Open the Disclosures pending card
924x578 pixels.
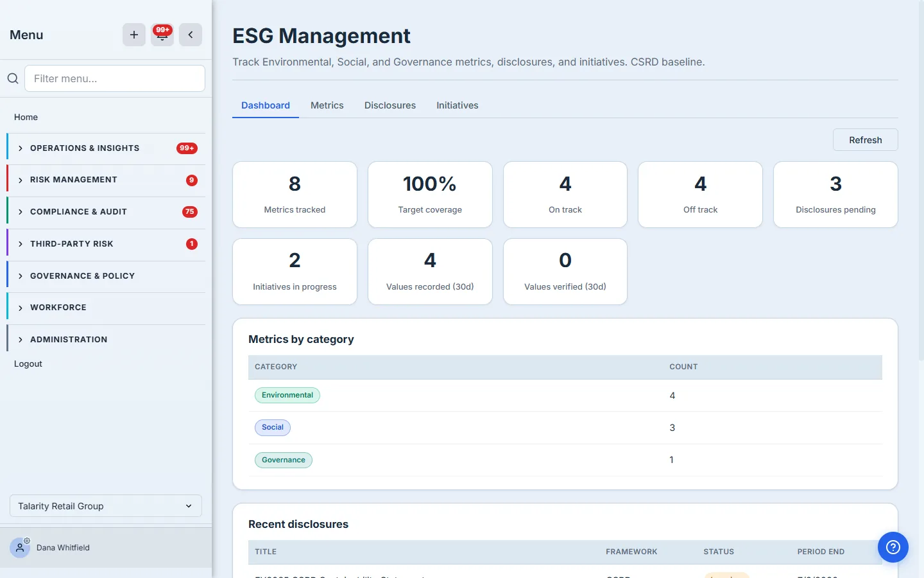click(835, 195)
